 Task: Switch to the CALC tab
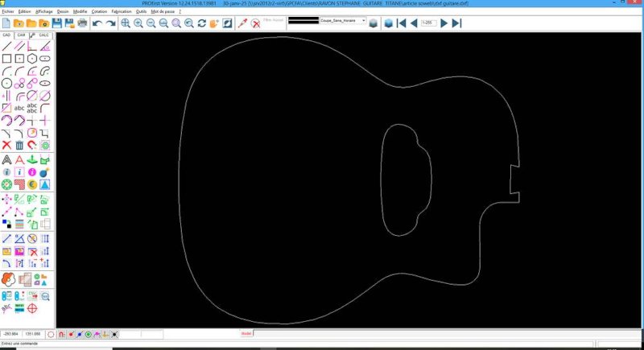tap(43, 35)
